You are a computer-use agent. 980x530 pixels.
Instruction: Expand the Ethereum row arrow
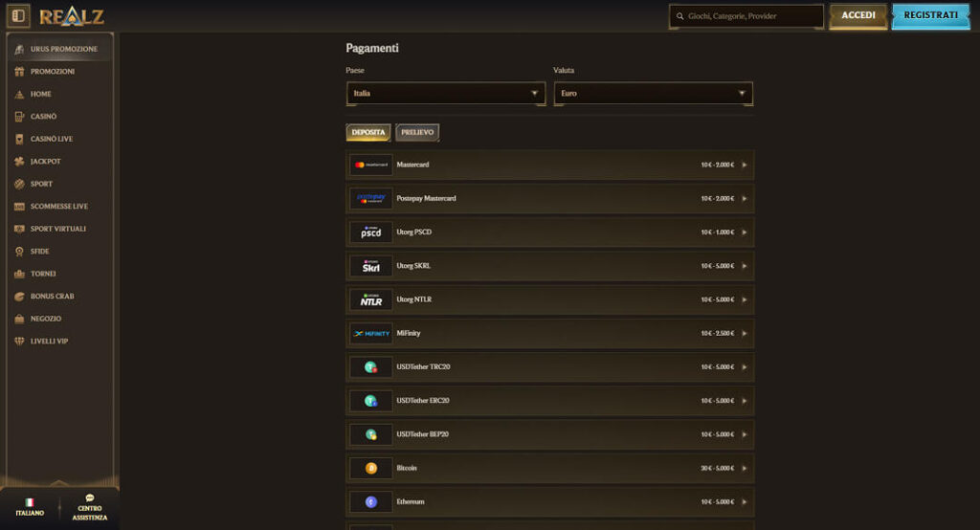(x=745, y=502)
